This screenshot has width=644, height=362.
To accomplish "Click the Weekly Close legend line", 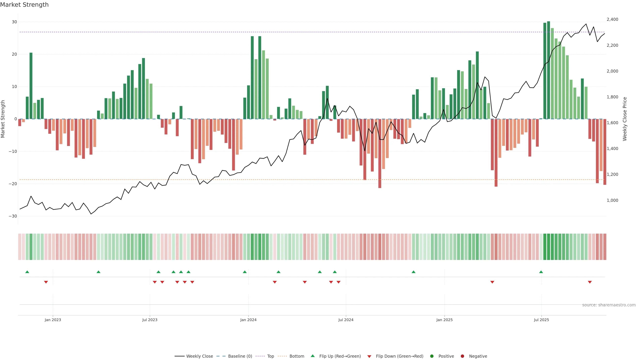I will tap(179, 356).
